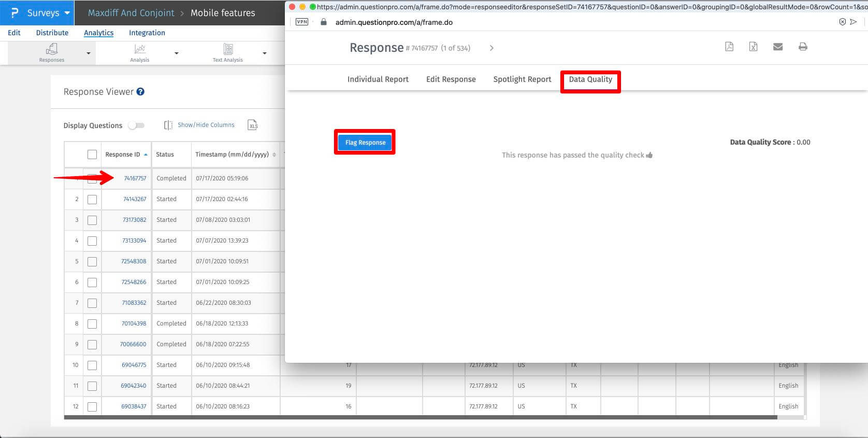Toggle the Display Questions switch
Viewport: 868px width, 438px height.
136,125
